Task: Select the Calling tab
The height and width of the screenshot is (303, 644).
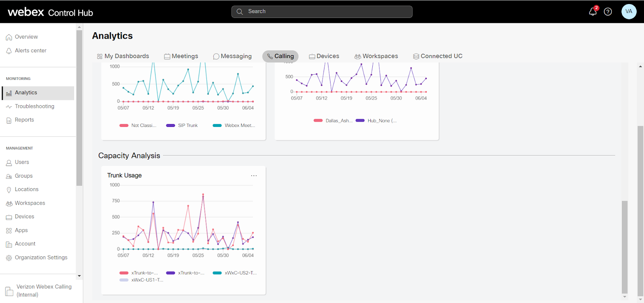Action: tap(280, 56)
